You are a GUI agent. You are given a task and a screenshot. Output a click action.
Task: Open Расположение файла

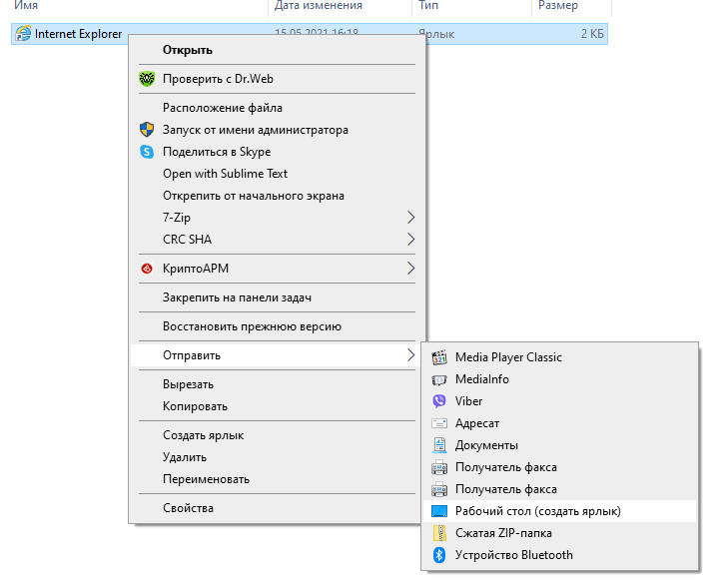point(277,108)
